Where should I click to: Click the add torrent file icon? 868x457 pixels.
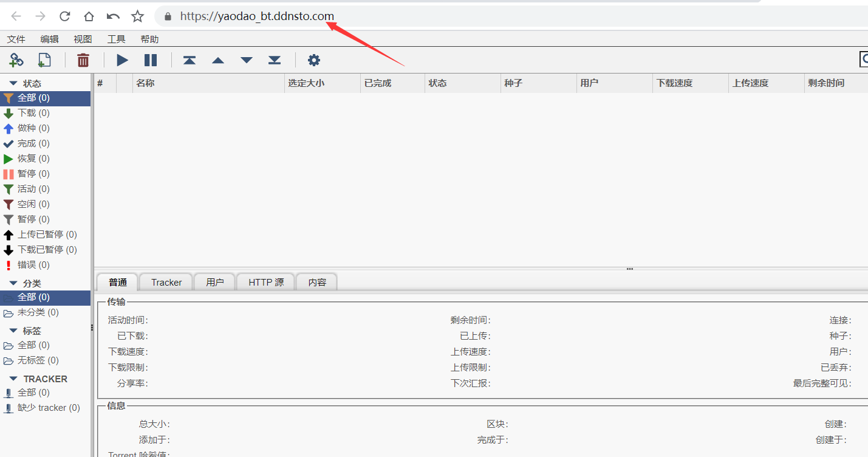click(x=44, y=60)
